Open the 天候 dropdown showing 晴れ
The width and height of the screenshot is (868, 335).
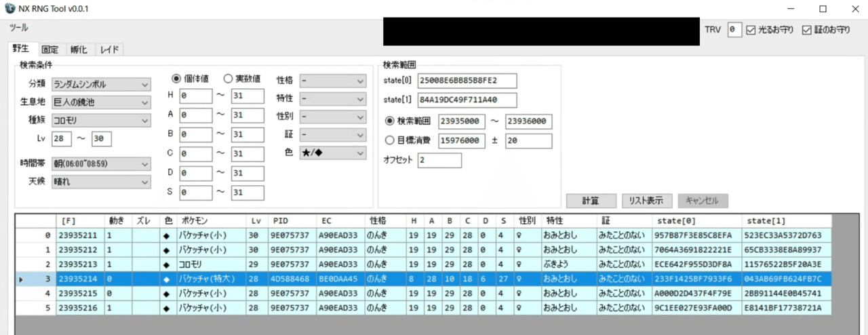pyautogui.click(x=102, y=182)
